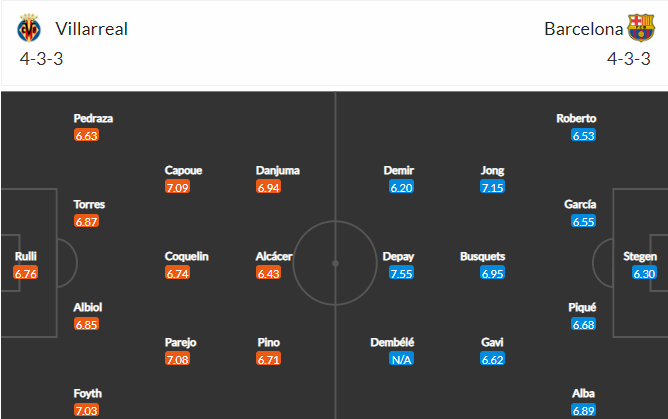Select Capoue's 7.09 rating badge
The image size is (668, 419).
(x=177, y=187)
